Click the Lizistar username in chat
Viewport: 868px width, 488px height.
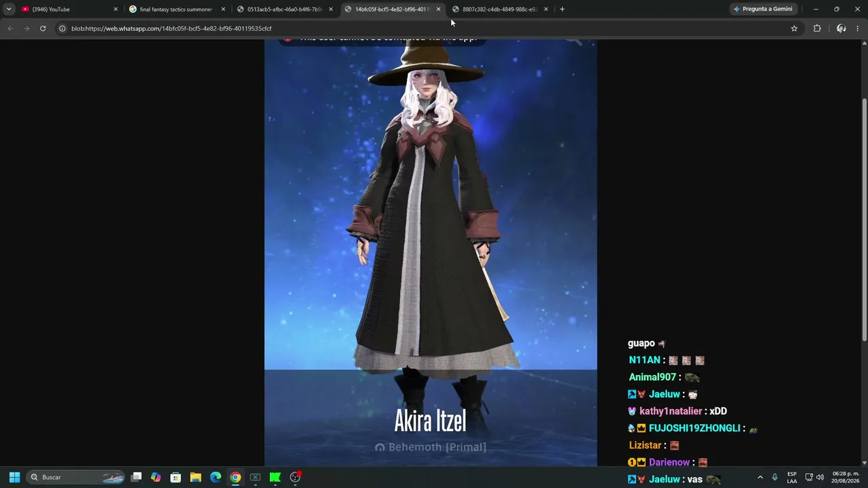click(x=645, y=445)
